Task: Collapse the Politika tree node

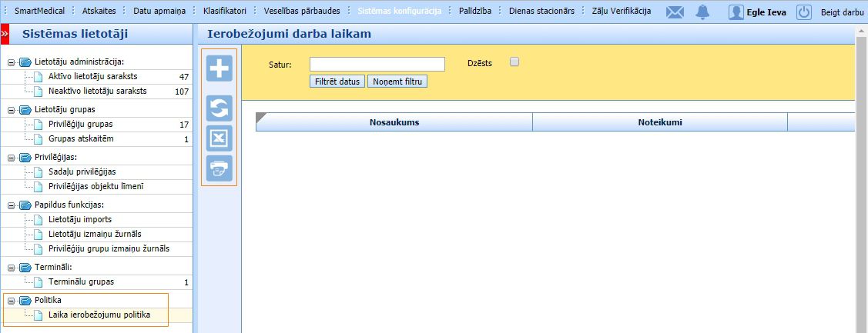Action: 12,300
